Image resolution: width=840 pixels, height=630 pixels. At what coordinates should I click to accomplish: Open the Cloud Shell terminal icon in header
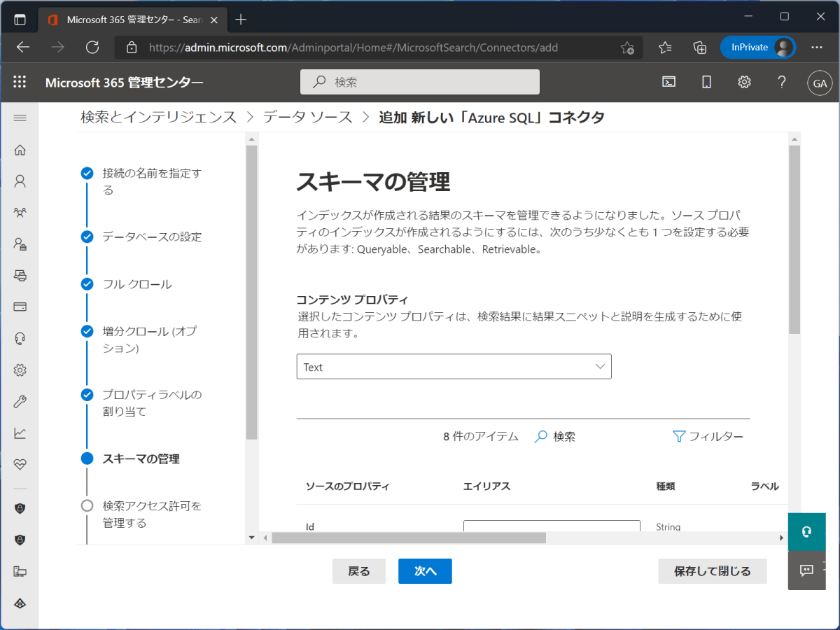click(x=669, y=82)
